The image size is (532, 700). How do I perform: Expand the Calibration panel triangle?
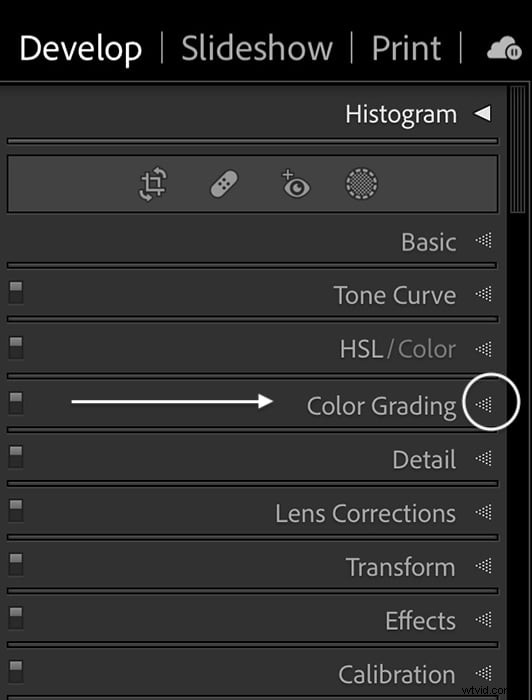483,673
